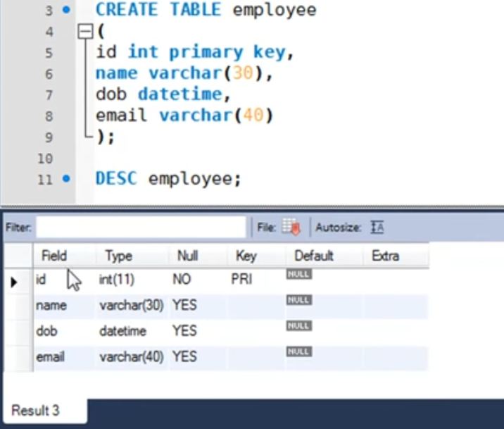Click the Filter input field
The image size is (504, 429).
(141, 227)
